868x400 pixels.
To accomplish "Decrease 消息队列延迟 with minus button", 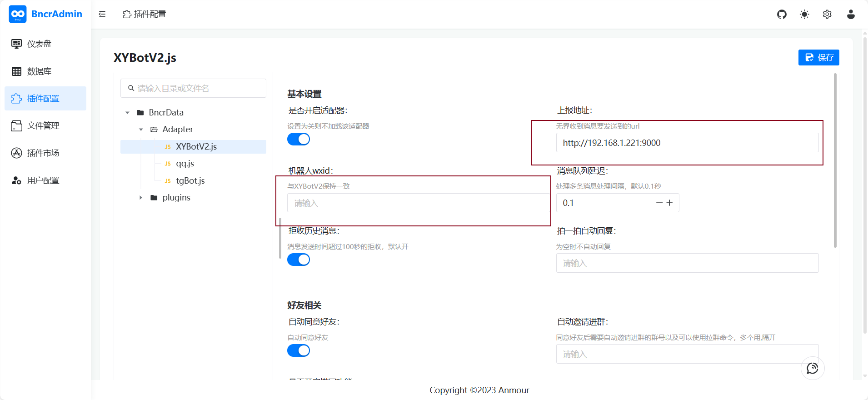I will coord(659,203).
